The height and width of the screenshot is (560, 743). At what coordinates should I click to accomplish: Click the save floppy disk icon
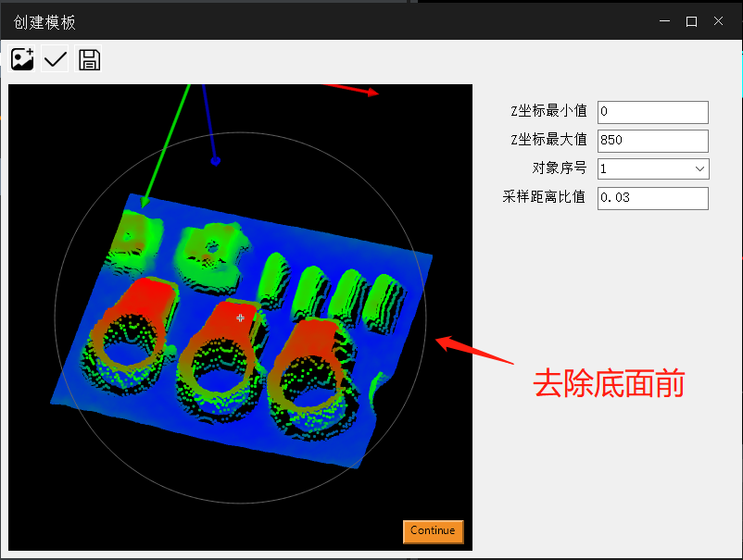point(89,59)
